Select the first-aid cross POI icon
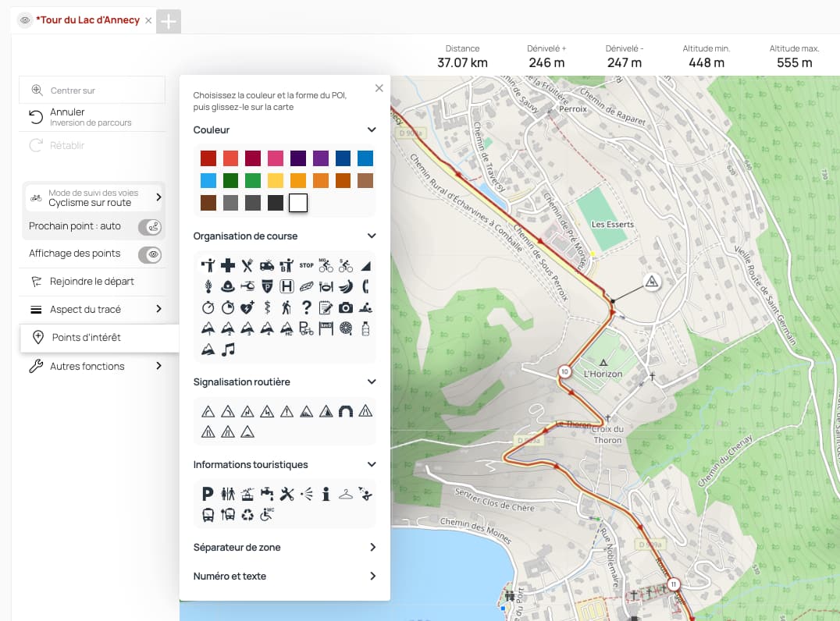 228,265
